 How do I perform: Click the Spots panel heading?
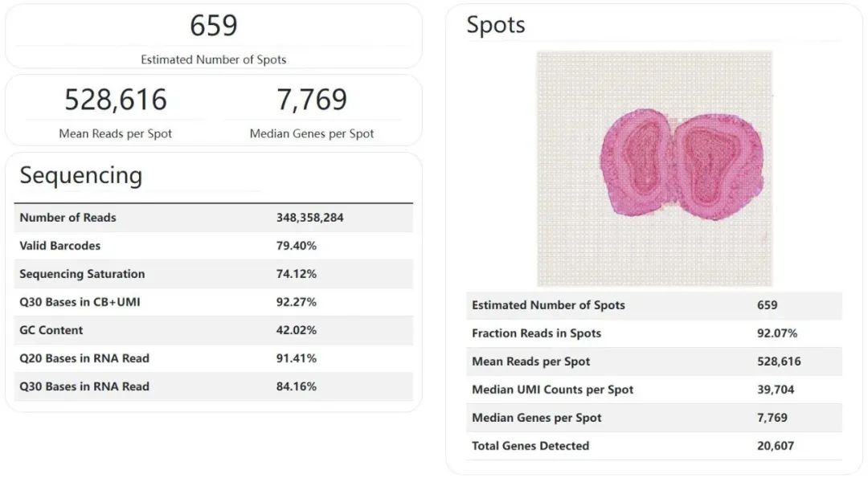(496, 25)
